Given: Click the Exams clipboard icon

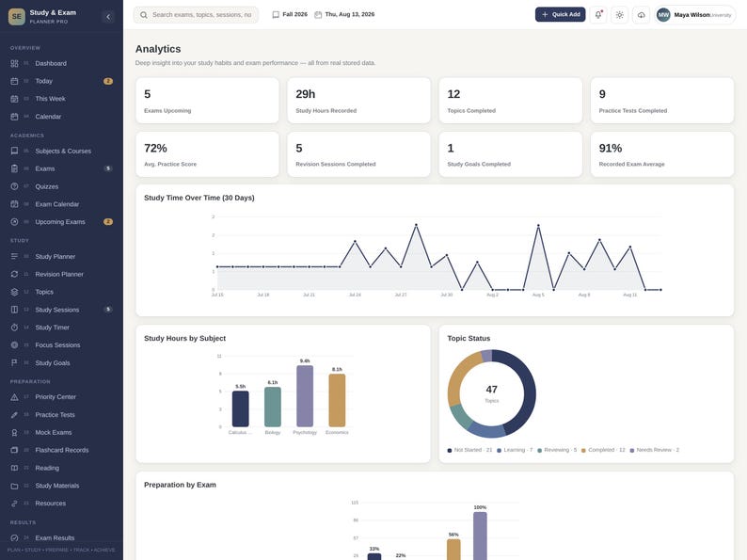Looking at the screenshot, I should [14, 168].
